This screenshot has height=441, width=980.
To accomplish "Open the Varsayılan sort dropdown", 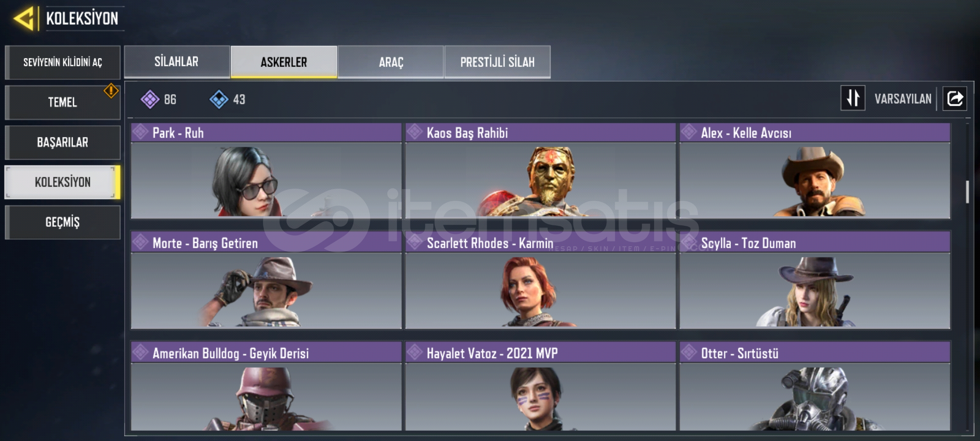I will (x=902, y=99).
